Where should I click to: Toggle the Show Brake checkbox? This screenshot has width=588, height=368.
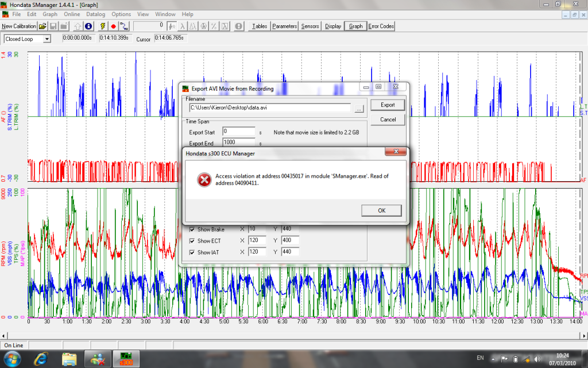(192, 229)
